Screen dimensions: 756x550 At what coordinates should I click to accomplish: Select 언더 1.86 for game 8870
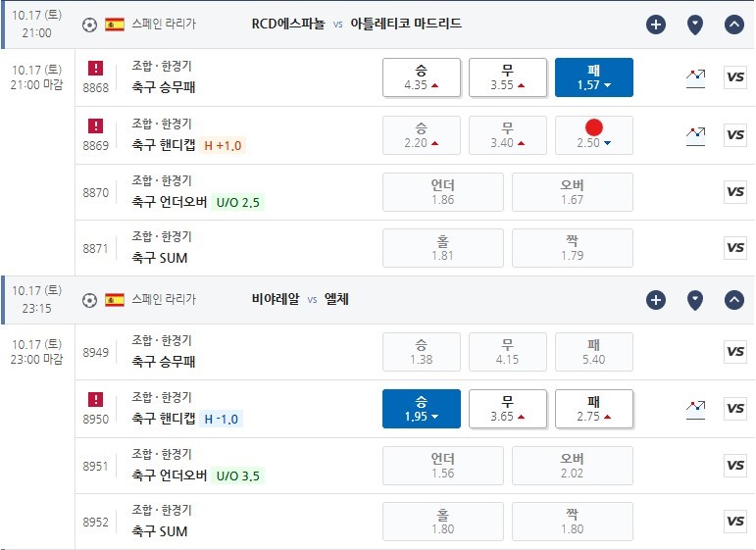[442, 192]
